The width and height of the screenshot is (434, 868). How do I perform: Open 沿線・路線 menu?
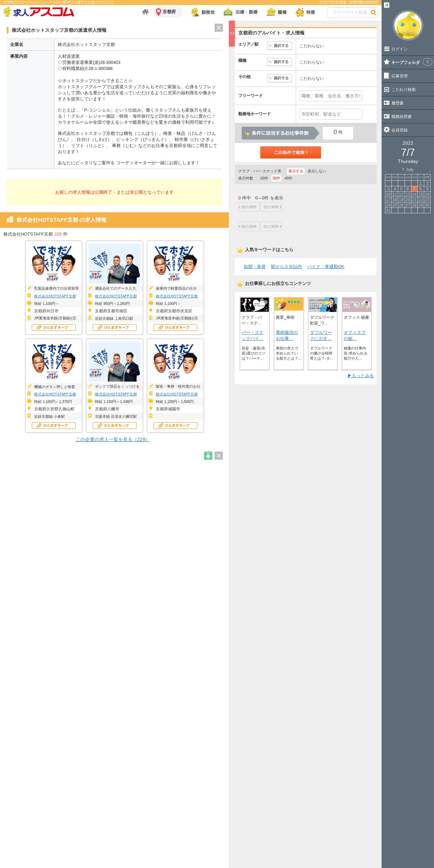241,12
